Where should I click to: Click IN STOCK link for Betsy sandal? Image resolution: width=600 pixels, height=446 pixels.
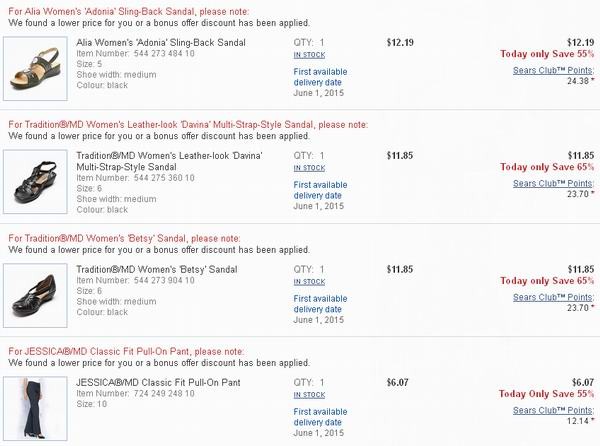click(x=309, y=282)
